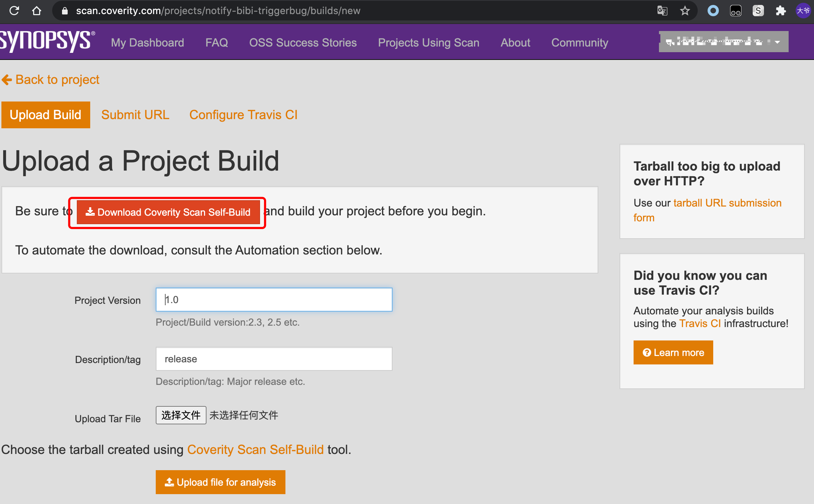
Task: Click the 未选择任何文件 file status text
Action: pyautogui.click(x=244, y=415)
